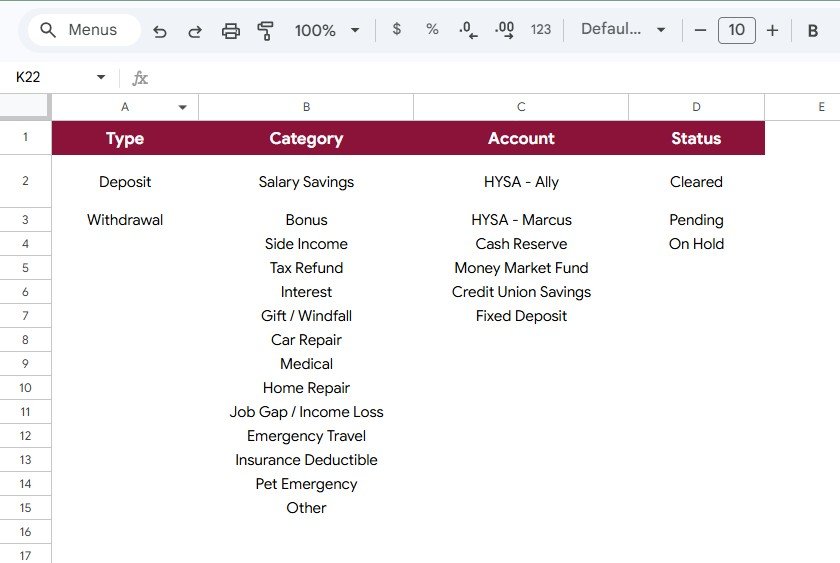Select the Interest cell

[306, 292]
